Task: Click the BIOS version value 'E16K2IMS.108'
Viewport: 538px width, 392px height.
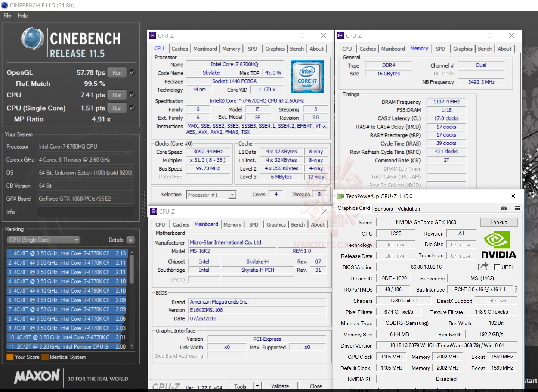Action: point(257,310)
